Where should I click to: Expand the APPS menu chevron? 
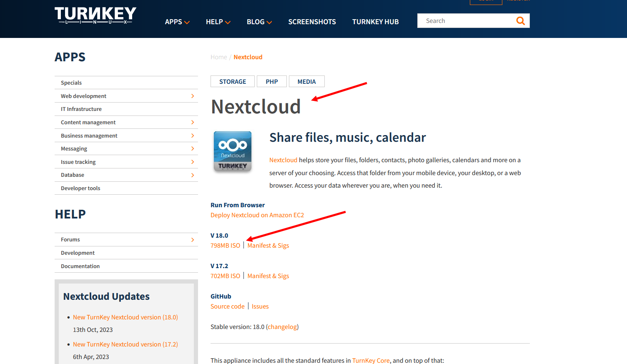pyautogui.click(x=187, y=22)
